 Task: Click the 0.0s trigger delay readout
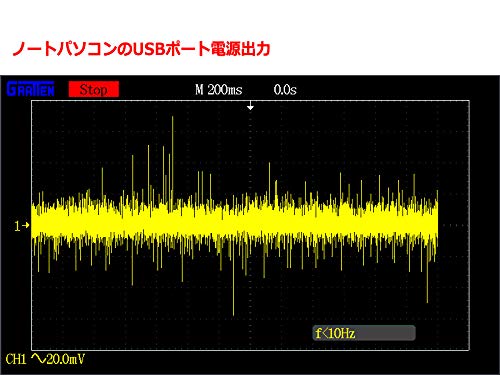click(285, 90)
